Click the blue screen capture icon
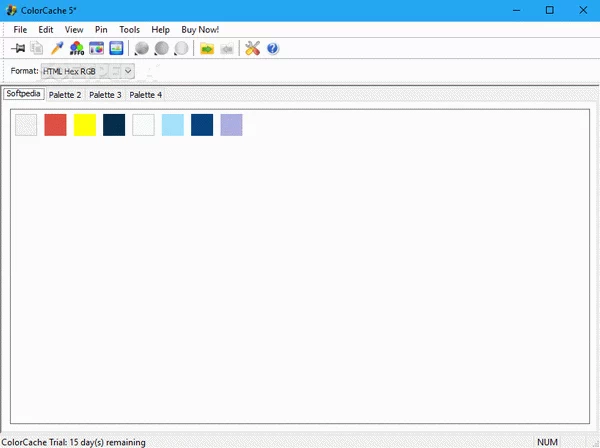 (116, 48)
